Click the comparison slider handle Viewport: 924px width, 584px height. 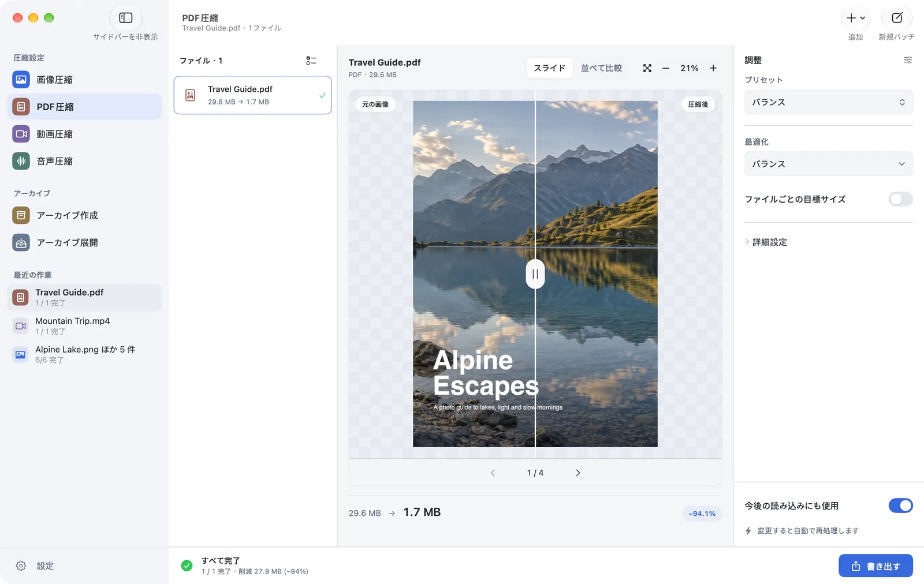[x=535, y=274]
